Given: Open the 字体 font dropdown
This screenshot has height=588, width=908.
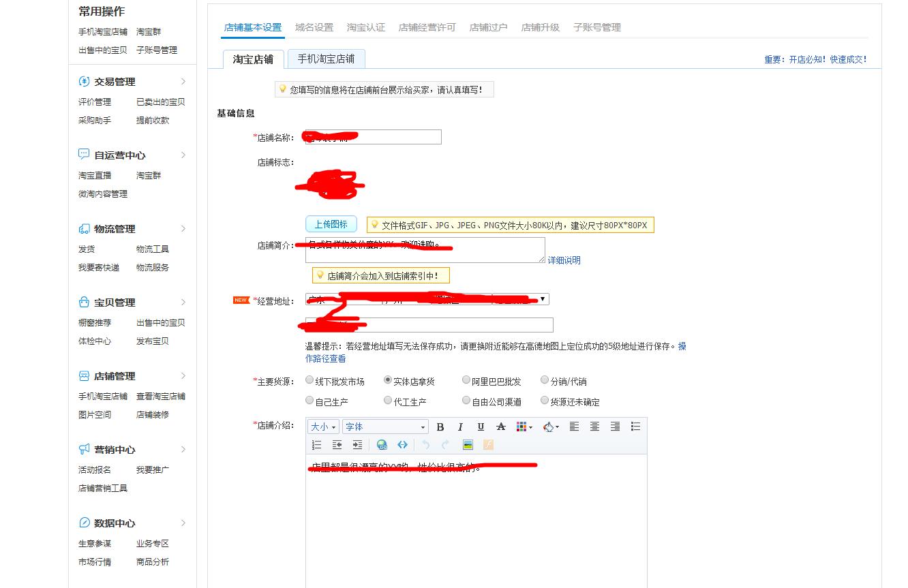Looking at the screenshot, I should click(x=385, y=427).
